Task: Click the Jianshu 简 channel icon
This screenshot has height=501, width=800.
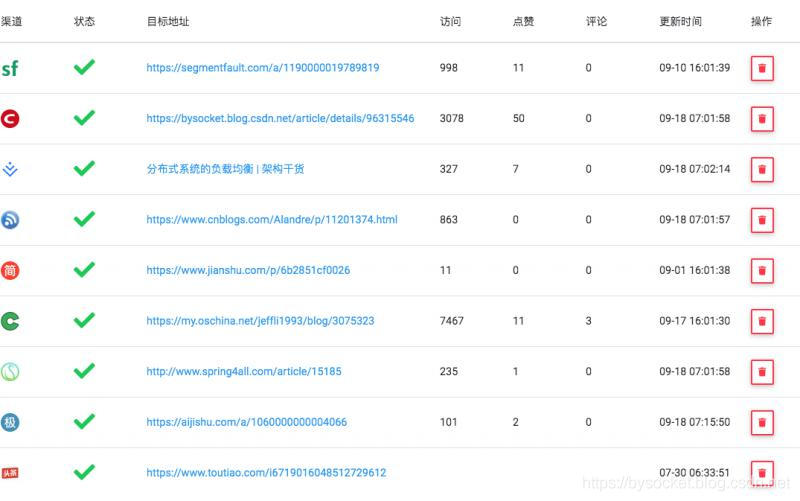Action: pyautogui.click(x=10, y=270)
